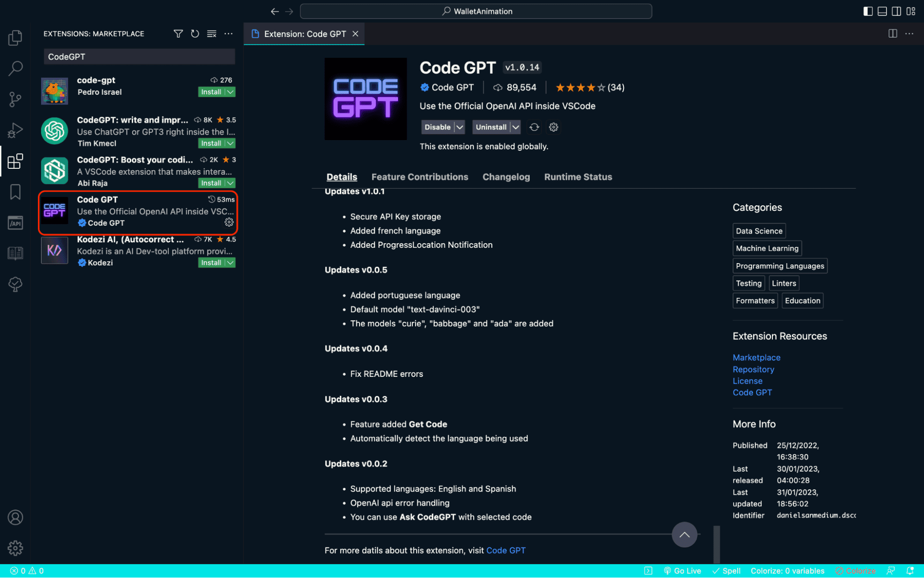Click Code GPT link under Extension Resources
The height and width of the screenshot is (578, 924).
pos(752,393)
